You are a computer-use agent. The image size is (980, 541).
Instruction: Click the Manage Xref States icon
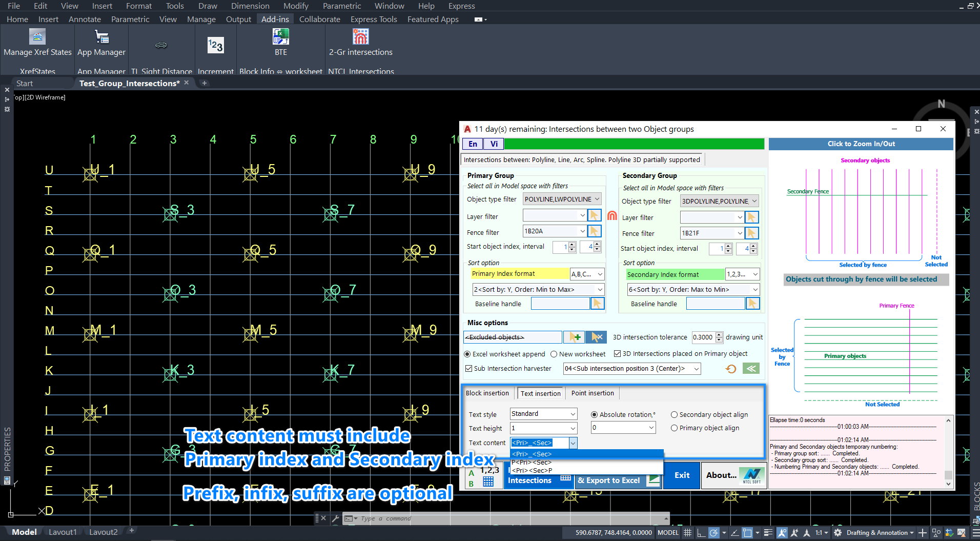(x=37, y=37)
